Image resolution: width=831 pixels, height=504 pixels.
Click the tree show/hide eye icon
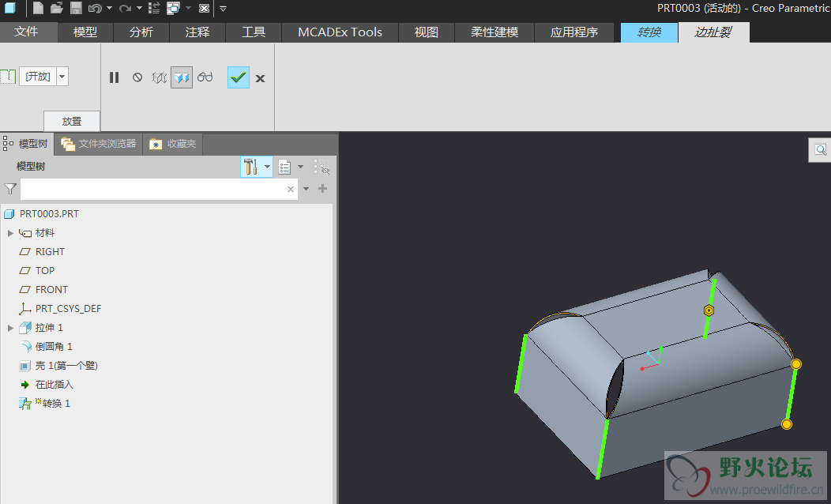[321, 167]
